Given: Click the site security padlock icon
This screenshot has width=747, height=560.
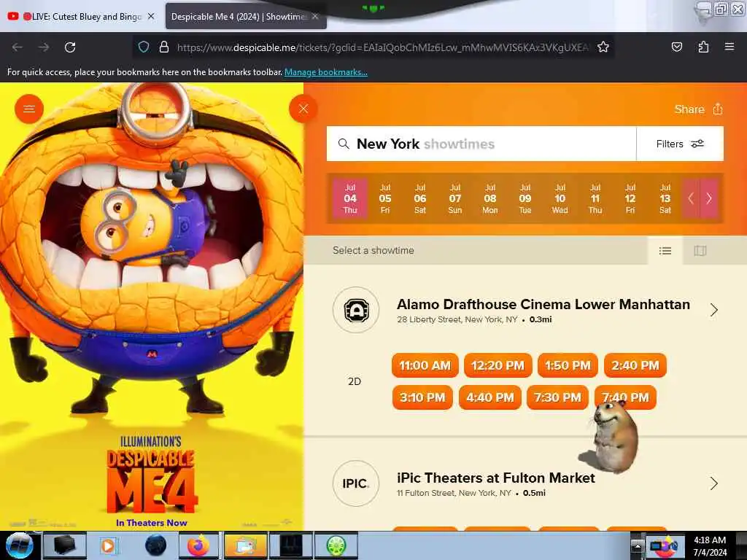Looking at the screenshot, I should pos(164,47).
